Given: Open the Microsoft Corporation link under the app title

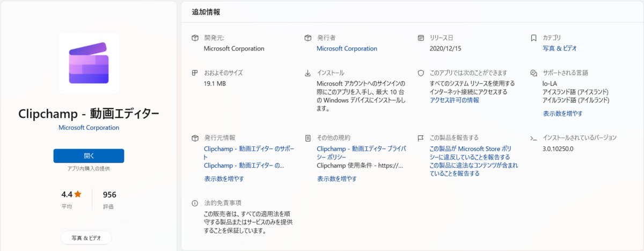Looking at the screenshot, I should coord(89,128).
